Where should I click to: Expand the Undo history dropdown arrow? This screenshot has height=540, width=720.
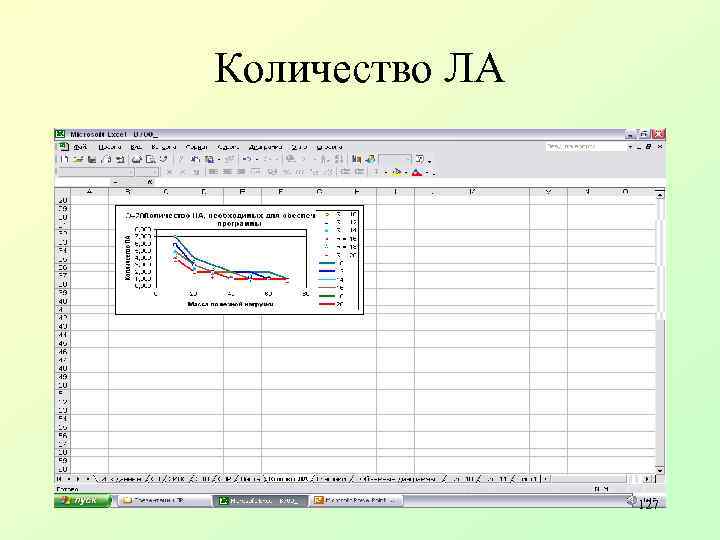(x=257, y=159)
